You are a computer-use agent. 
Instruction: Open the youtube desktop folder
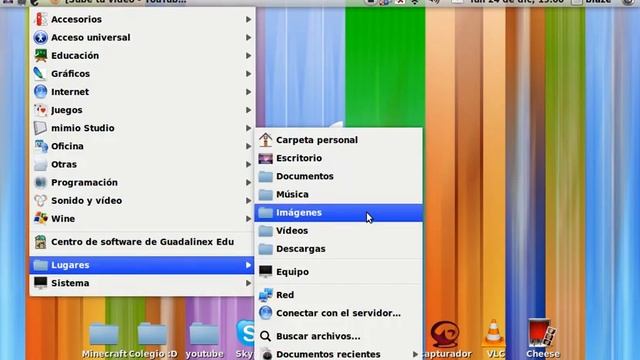click(204, 334)
